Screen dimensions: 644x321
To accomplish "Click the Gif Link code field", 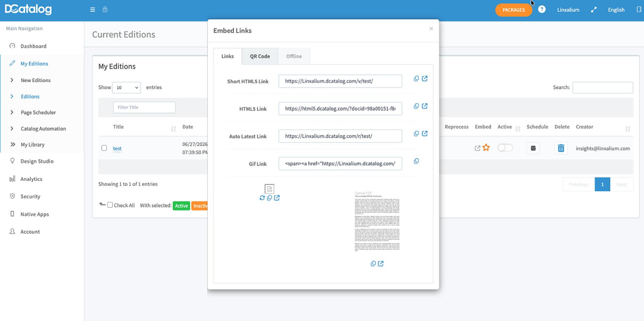I will tap(340, 163).
